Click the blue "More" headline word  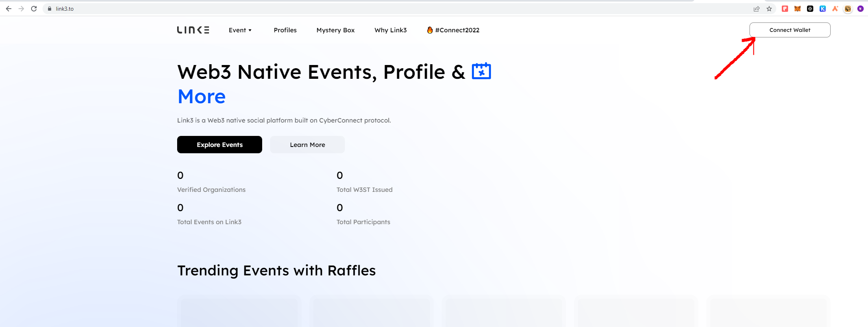pyautogui.click(x=202, y=97)
